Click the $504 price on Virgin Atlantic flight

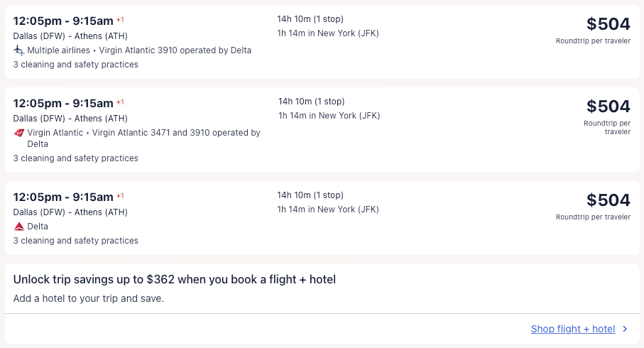click(x=608, y=107)
